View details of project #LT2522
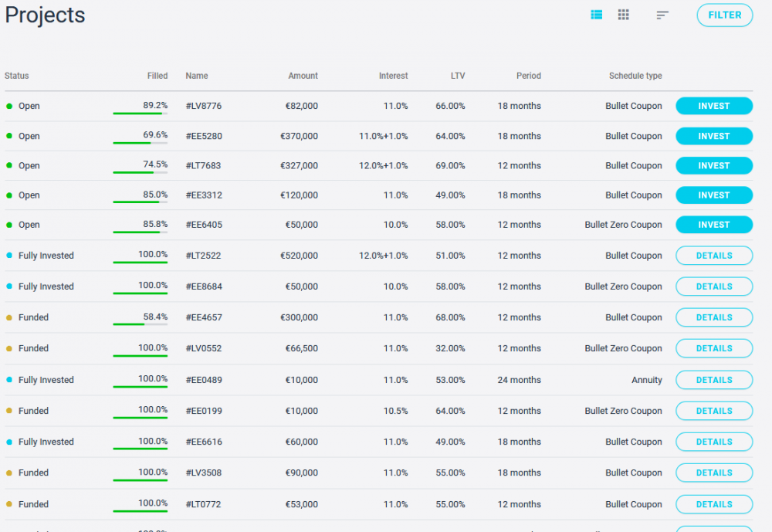Screen dimensions: 772x532 click(713, 256)
